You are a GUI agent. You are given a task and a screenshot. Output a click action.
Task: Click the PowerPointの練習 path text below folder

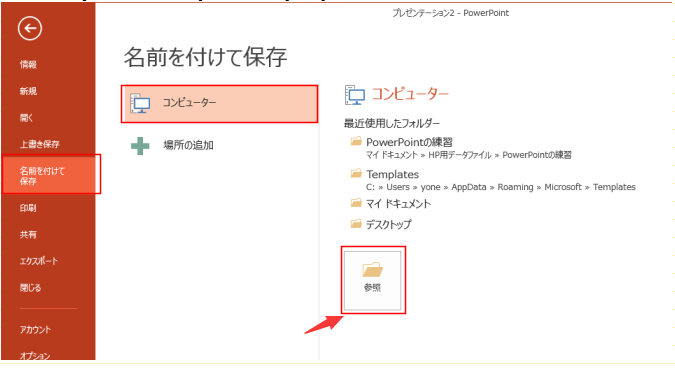tap(469, 155)
